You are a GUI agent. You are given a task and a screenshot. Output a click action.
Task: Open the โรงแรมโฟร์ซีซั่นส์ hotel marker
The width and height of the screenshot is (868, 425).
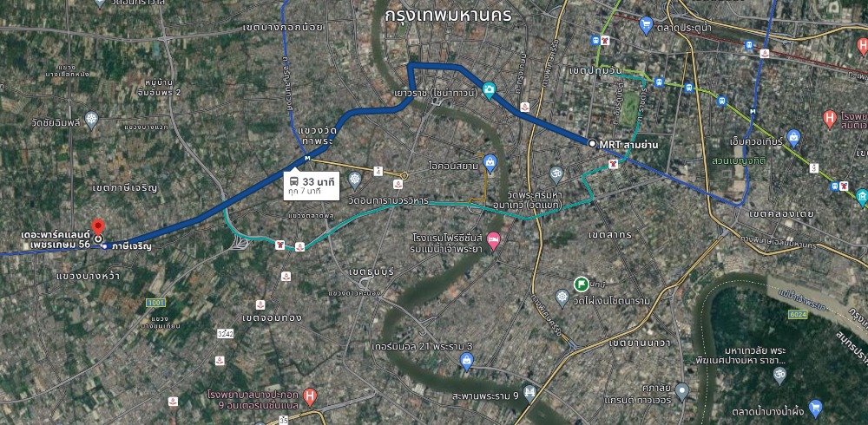[493, 241]
